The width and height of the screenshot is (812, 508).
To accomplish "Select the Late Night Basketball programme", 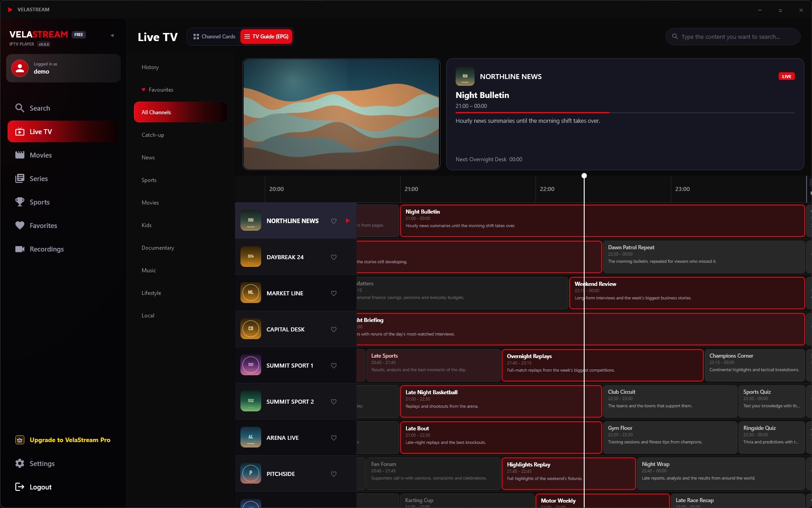I will tap(501, 401).
